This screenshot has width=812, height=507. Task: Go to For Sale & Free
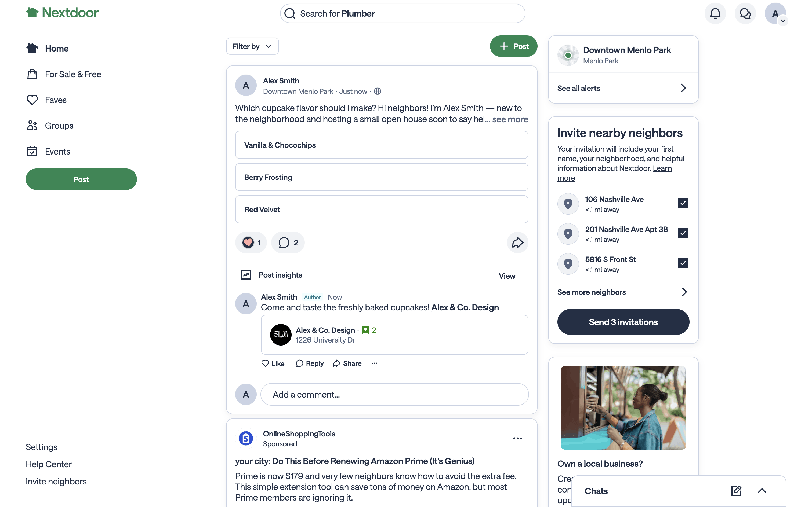(x=73, y=74)
